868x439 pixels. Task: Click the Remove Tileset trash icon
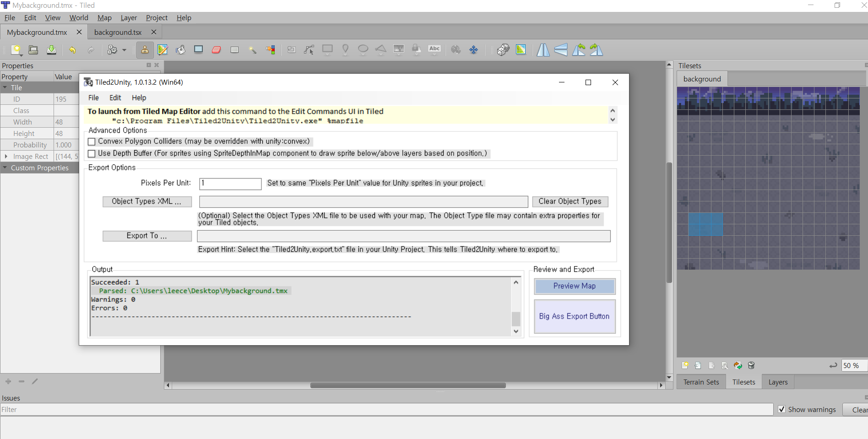point(751,365)
